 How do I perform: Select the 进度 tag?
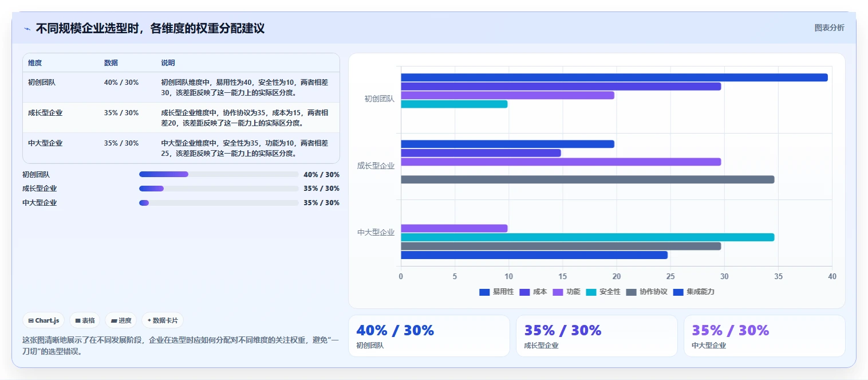click(x=121, y=320)
